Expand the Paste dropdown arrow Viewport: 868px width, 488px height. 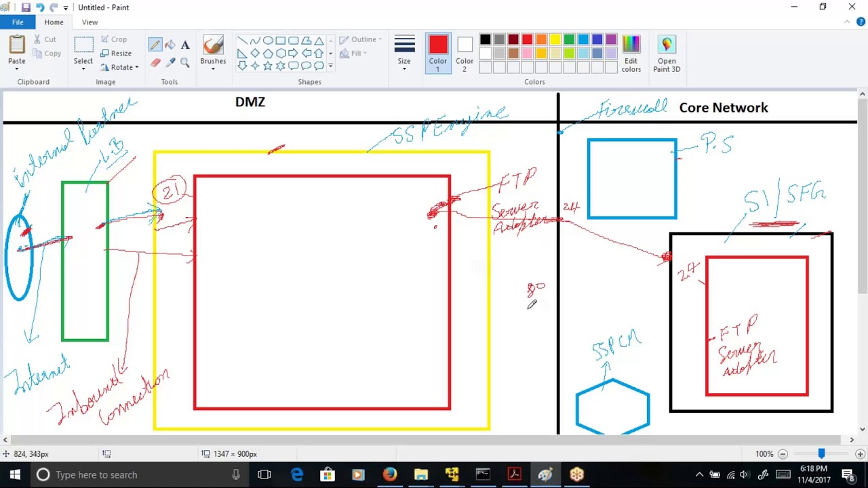click(x=17, y=68)
